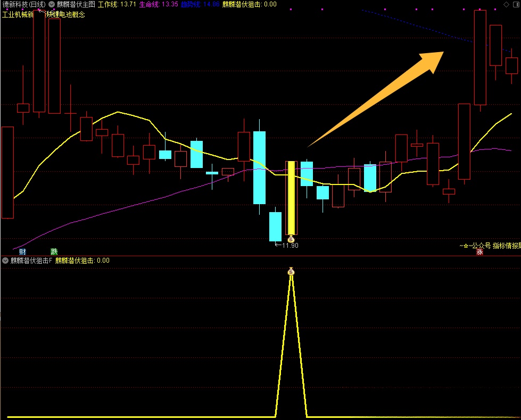Screen dimensions: 521x420
Task: Toggle the side panel icon at top right
Action: click(x=516, y=4)
